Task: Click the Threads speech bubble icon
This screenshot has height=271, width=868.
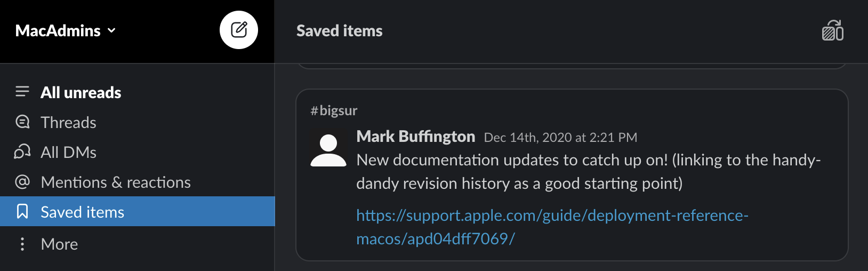Action: pos(22,122)
